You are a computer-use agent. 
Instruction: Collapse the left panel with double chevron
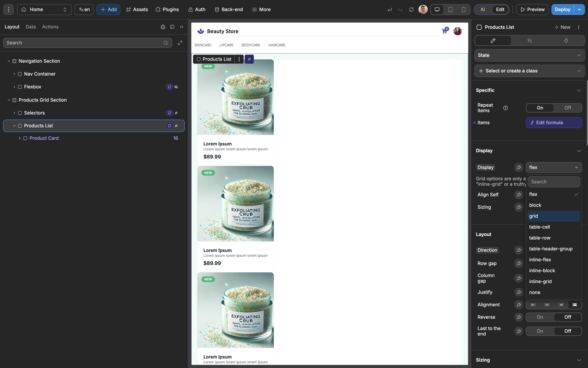point(181,27)
